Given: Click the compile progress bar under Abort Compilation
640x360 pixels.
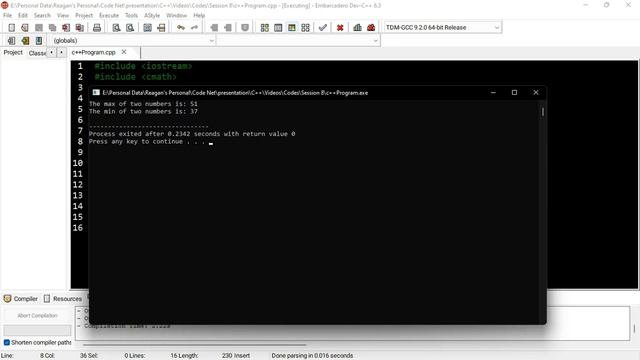Looking at the screenshot, I should (x=37, y=329).
